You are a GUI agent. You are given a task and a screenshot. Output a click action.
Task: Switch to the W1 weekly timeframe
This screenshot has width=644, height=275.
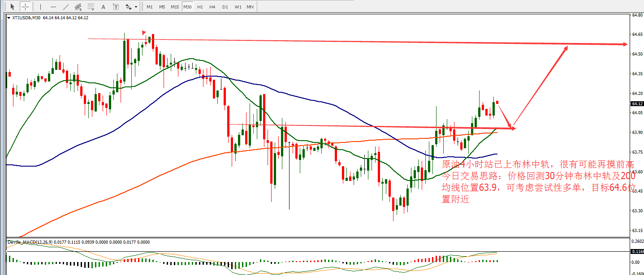(x=238, y=7)
